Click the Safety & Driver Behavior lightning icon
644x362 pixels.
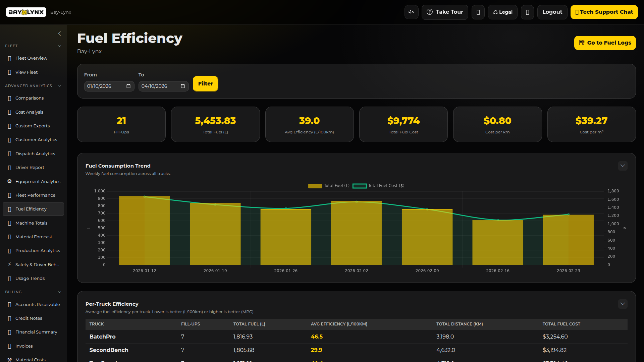(x=9, y=264)
